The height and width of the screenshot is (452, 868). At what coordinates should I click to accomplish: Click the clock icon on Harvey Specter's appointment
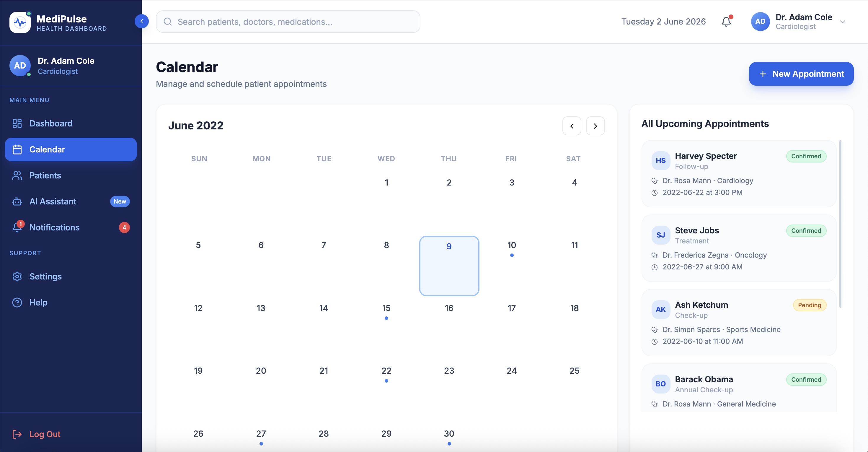[x=654, y=193]
